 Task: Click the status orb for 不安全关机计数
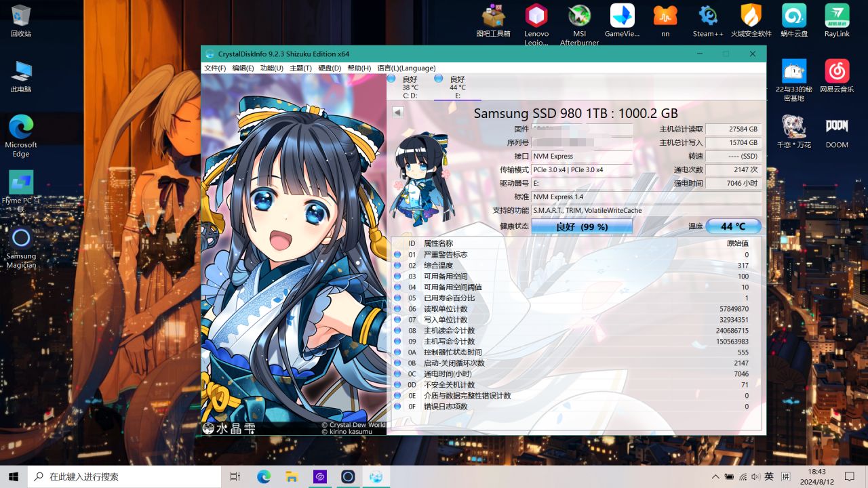pos(397,385)
